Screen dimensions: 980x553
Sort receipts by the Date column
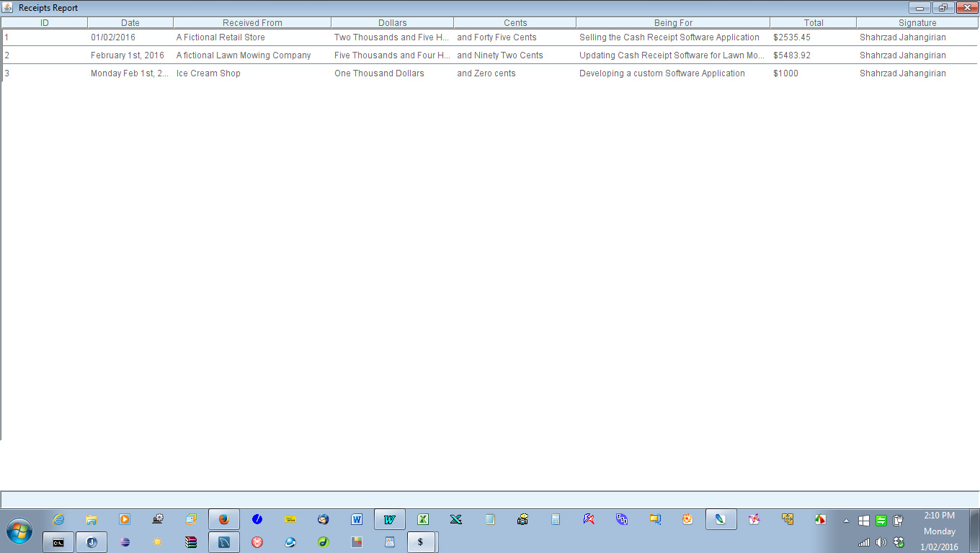click(130, 22)
